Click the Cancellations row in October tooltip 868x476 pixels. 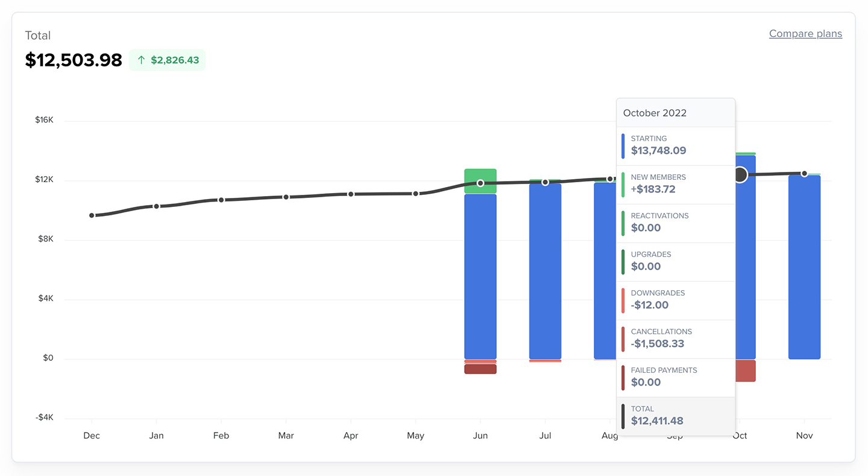click(676, 339)
